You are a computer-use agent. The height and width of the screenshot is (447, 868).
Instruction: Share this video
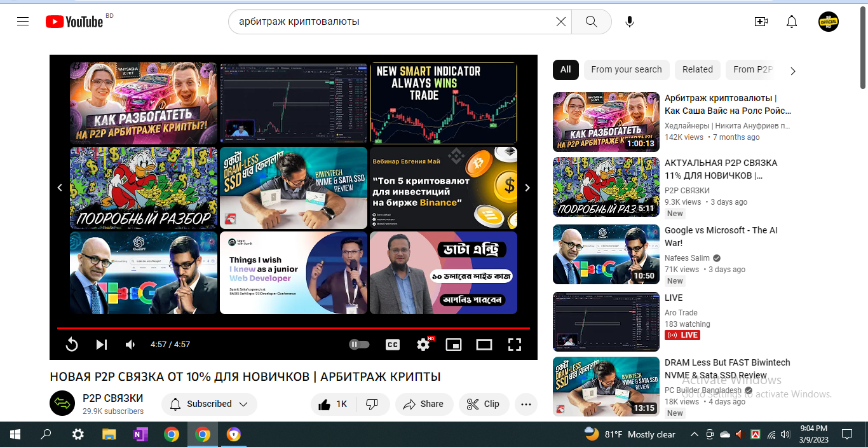coord(424,404)
